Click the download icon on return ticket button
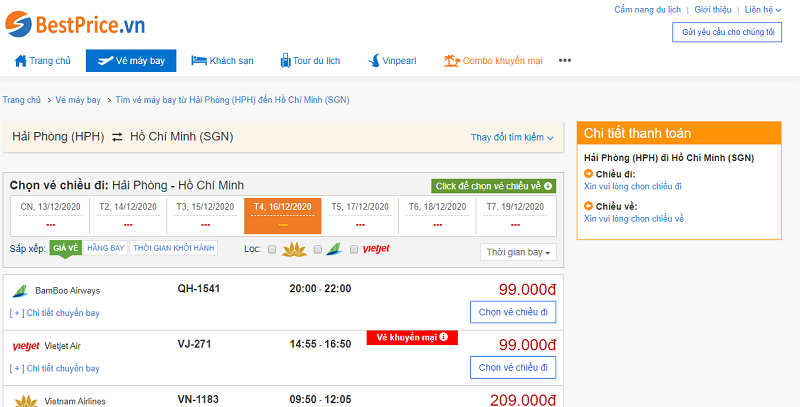The height and width of the screenshot is (407, 800). point(548,186)
